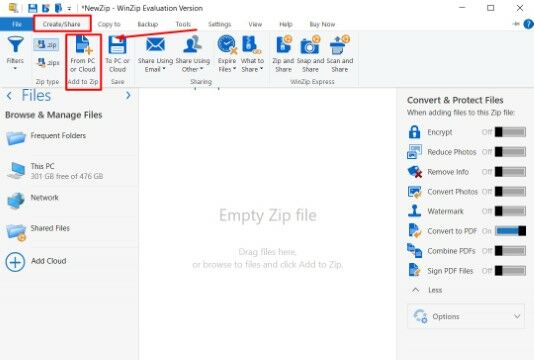The height and width of the screenshot is (360, 534).
Task: Switch to the Settings tab
Action: click(220, 24)
